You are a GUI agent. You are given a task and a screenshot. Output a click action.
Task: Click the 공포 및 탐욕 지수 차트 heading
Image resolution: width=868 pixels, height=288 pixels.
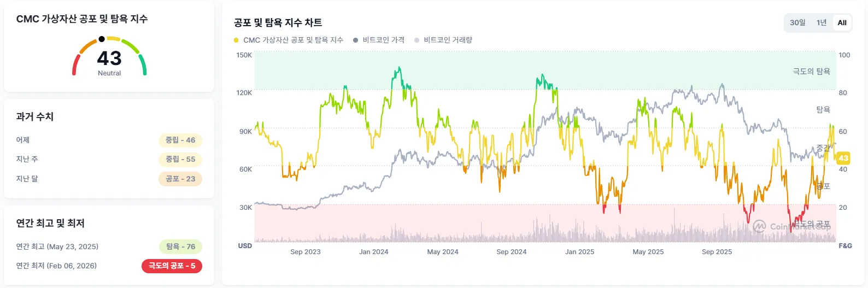point(278,22)
